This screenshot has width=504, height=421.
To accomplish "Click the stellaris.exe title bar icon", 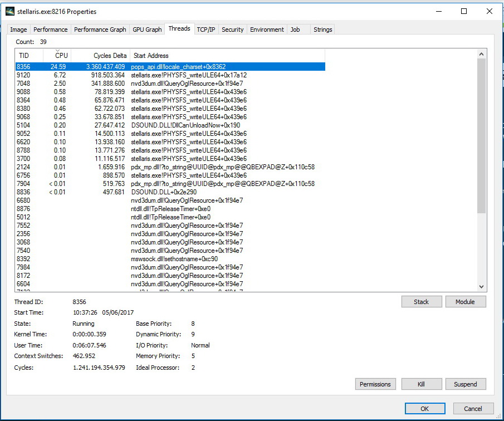I will click(10, 11).
